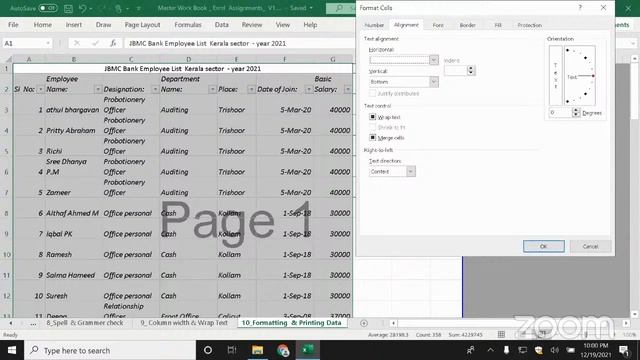This screenshot has width=640, height=360.
Task: Open Task View from the taskbar
Action: point(232,350)
